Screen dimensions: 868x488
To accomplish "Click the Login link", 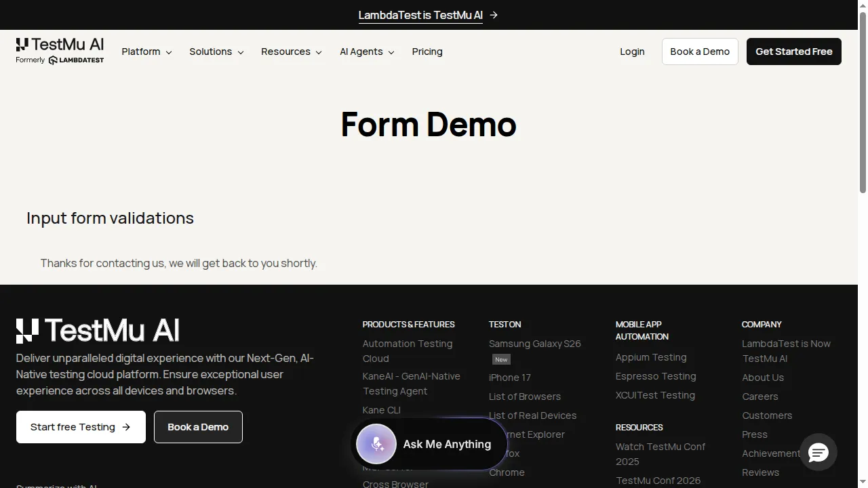I will 632,52.
